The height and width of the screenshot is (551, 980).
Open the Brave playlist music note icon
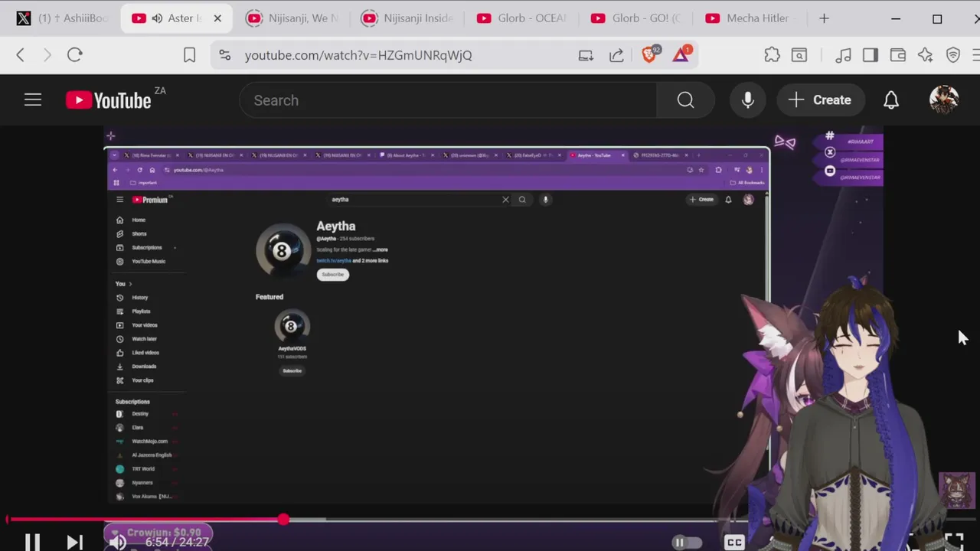tap(843, 55)
